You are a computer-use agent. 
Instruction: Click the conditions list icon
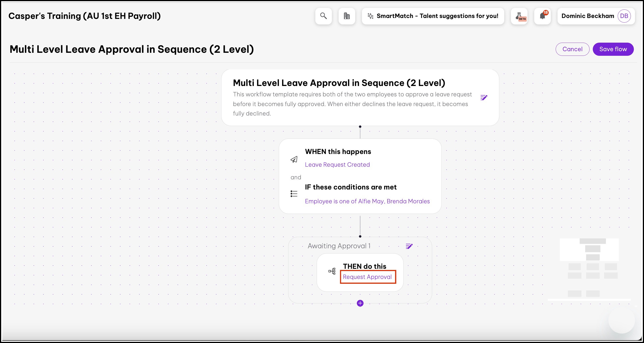pyautogui.click(x=294, y=194)
